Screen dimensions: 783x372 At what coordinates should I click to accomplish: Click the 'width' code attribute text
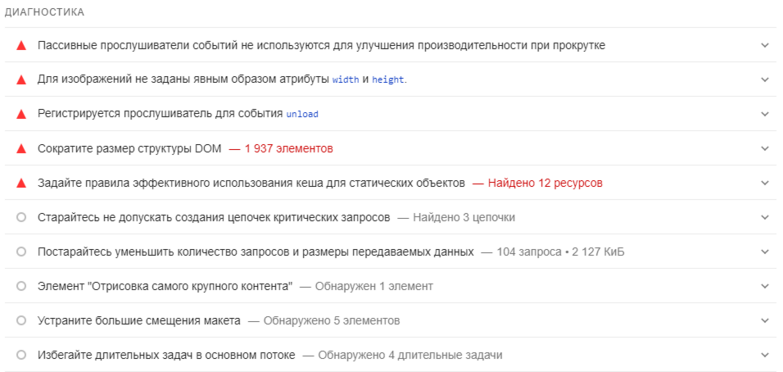(x=346, y=80)
